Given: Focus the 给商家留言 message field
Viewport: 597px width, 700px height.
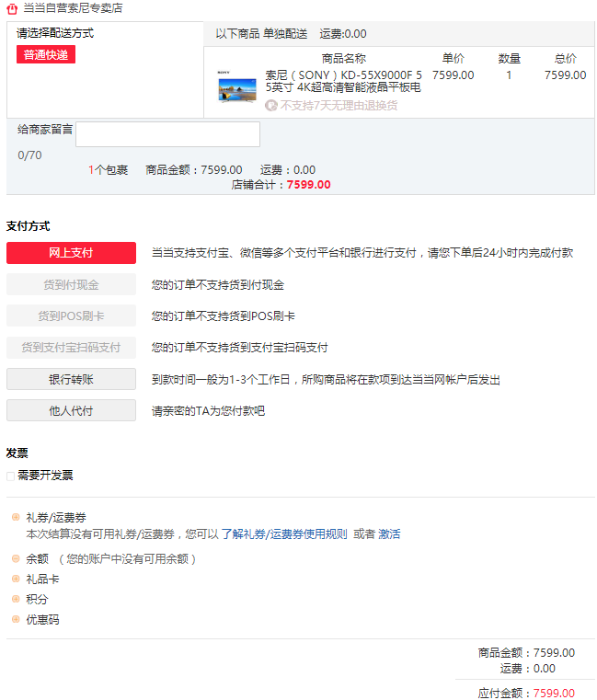Looking at the screenshot, I should coord(168,134).
